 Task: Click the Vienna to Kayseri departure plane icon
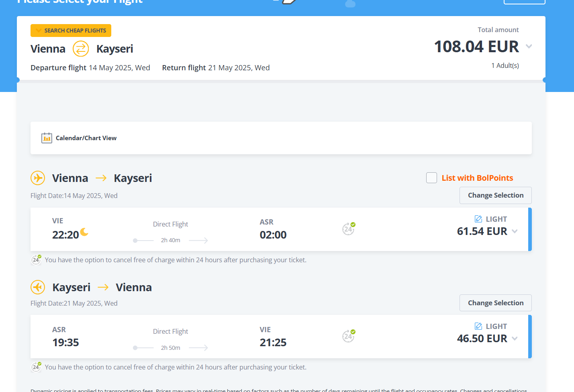pos(38,178)
